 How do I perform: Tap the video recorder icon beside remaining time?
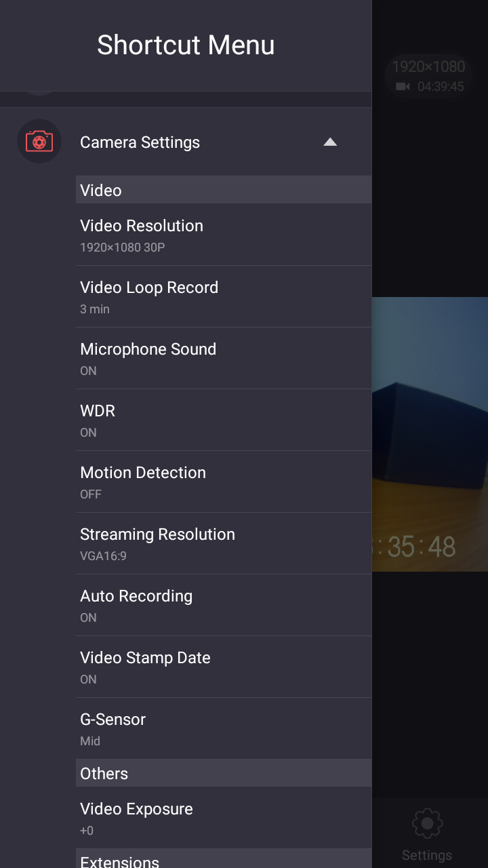(403, 87)
